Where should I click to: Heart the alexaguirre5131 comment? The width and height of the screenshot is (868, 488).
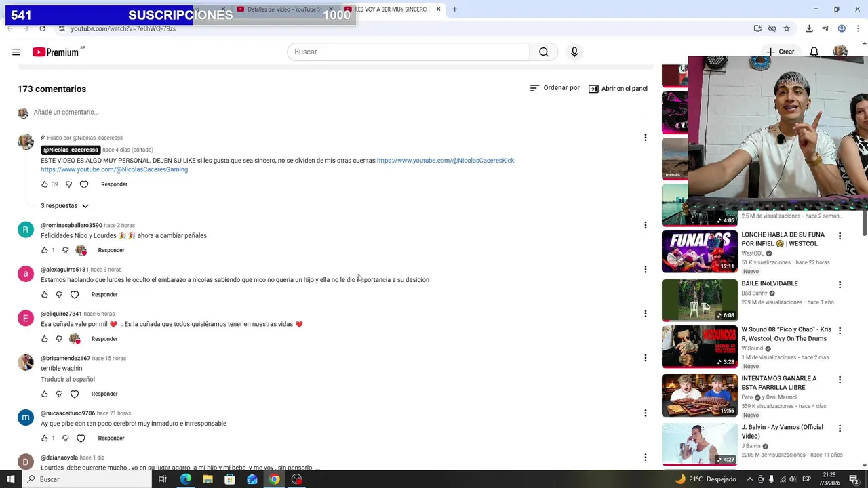pos(75,295)
